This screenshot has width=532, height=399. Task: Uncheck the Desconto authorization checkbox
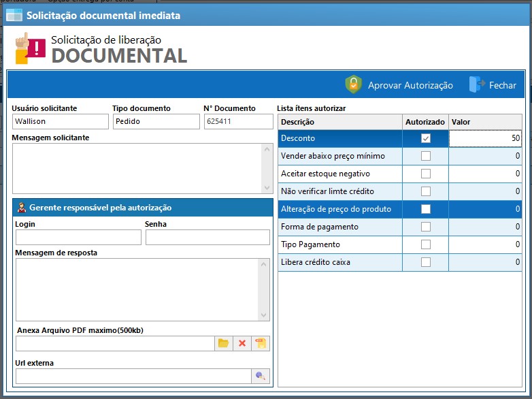[x=426, y=138]
